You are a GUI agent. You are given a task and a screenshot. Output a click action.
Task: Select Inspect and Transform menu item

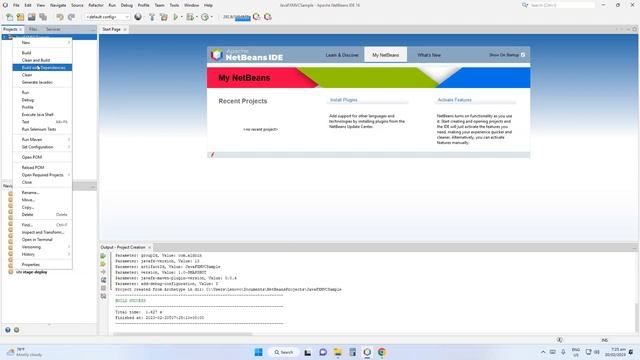tap(42, 232)
